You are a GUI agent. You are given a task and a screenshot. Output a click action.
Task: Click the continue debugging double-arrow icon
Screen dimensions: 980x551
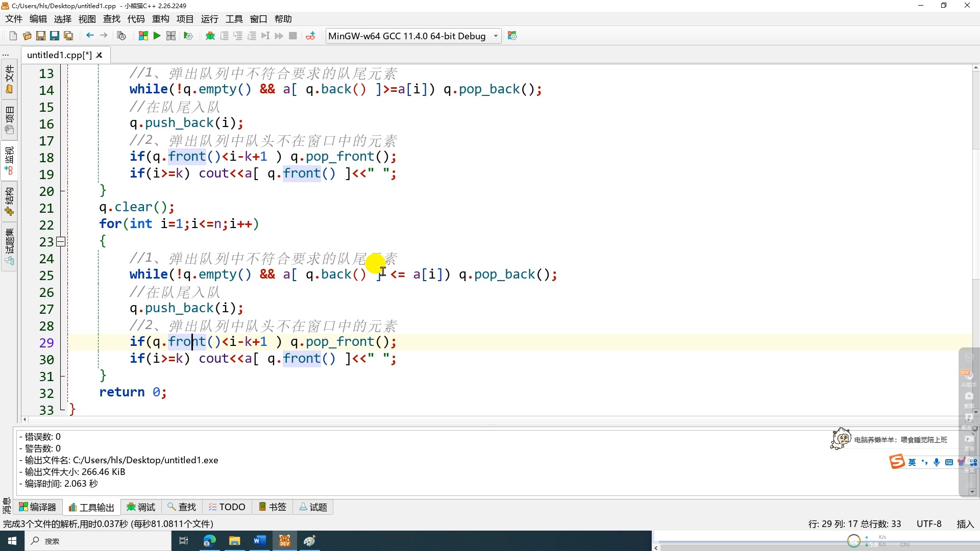click(279, 36)
